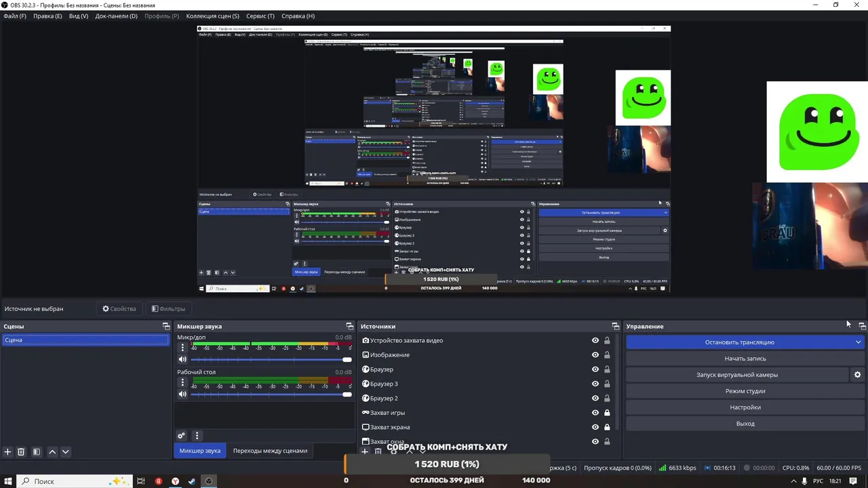Screen dimensions: 868x488
Task: Add a new scene with plus icon
Action: point(8,452)
